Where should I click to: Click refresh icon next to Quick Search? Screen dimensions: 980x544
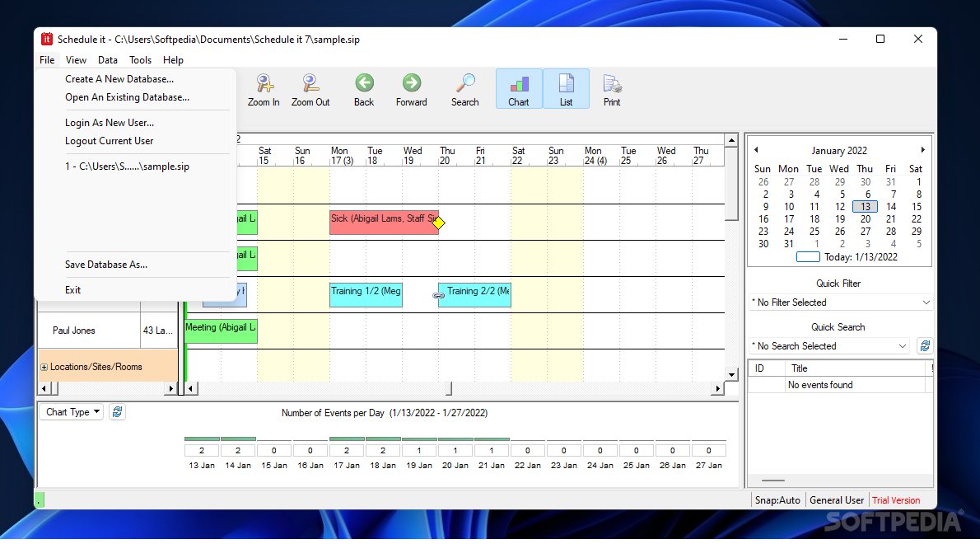(x=925, y=346)
